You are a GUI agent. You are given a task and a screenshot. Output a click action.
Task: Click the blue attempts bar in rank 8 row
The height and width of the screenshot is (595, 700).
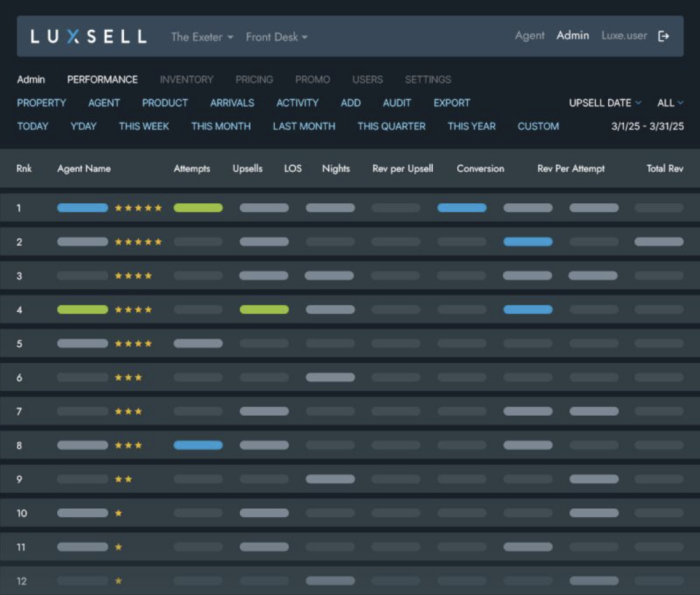pyautogui.click(x=198, y=445)
